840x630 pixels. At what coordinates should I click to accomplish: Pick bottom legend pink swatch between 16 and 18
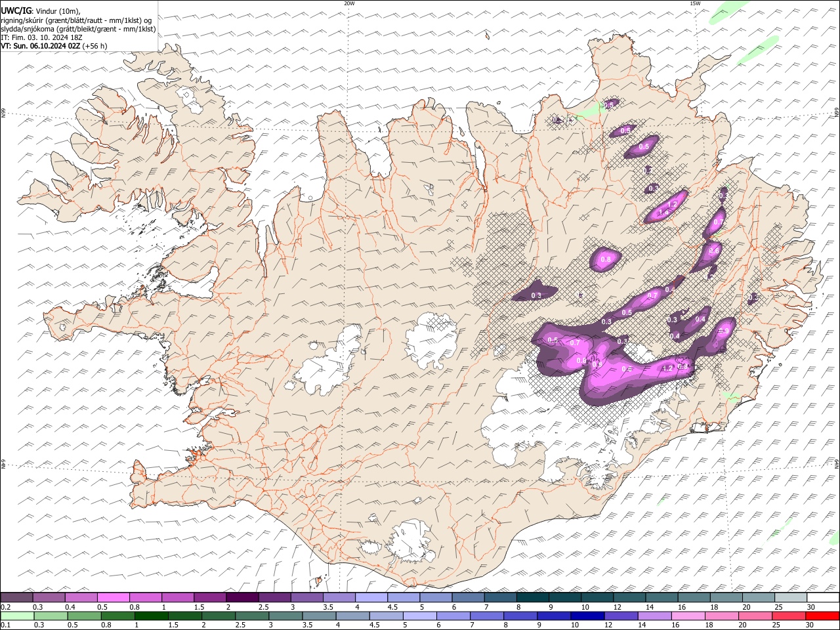click(688, 616)
